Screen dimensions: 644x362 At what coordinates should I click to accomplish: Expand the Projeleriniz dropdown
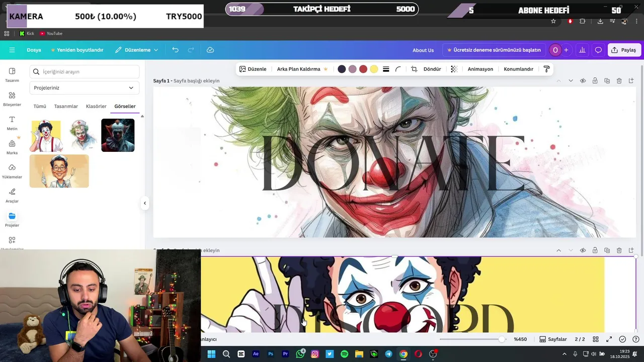pos(85,87)
